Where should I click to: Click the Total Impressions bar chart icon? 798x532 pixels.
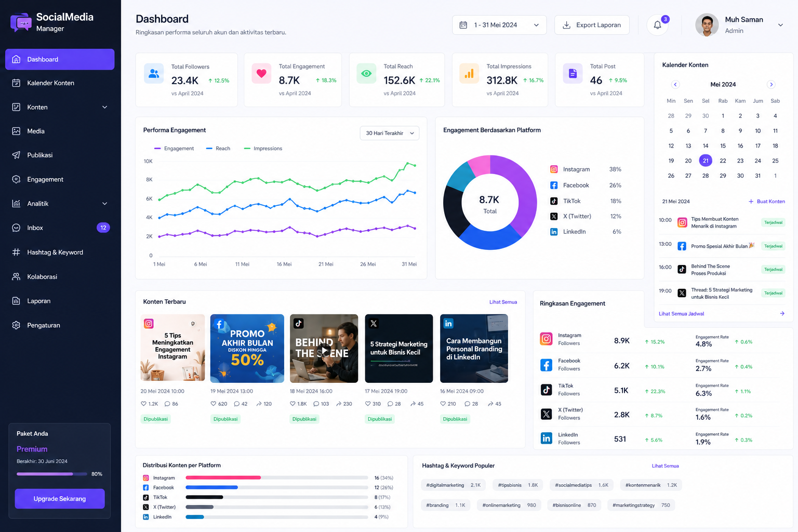click(469, 74)
